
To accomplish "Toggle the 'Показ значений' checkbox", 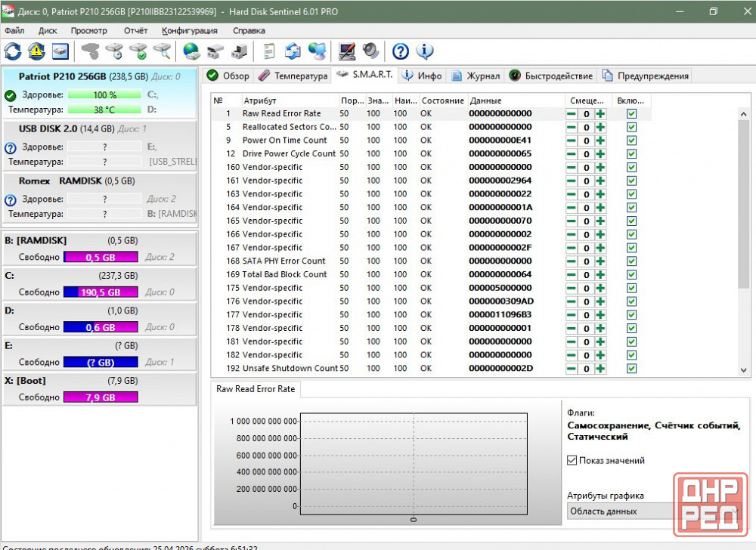I will tap(572, 460).
